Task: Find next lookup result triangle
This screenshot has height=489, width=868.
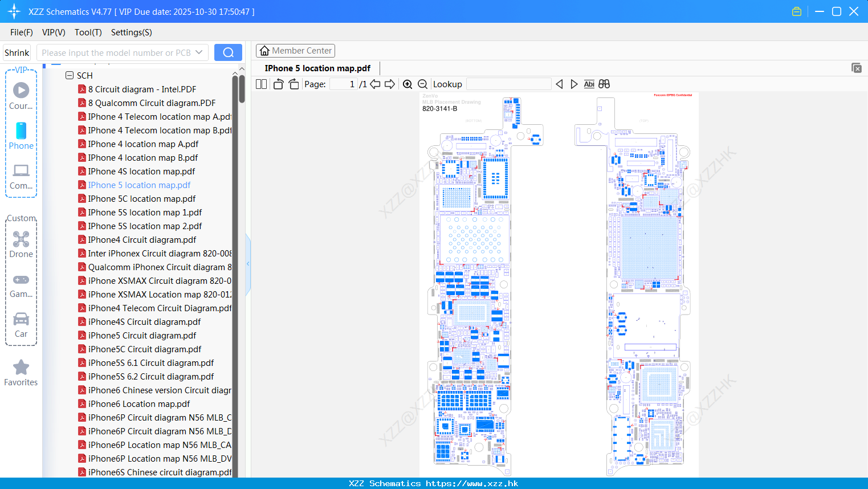Action: point(574,84)
